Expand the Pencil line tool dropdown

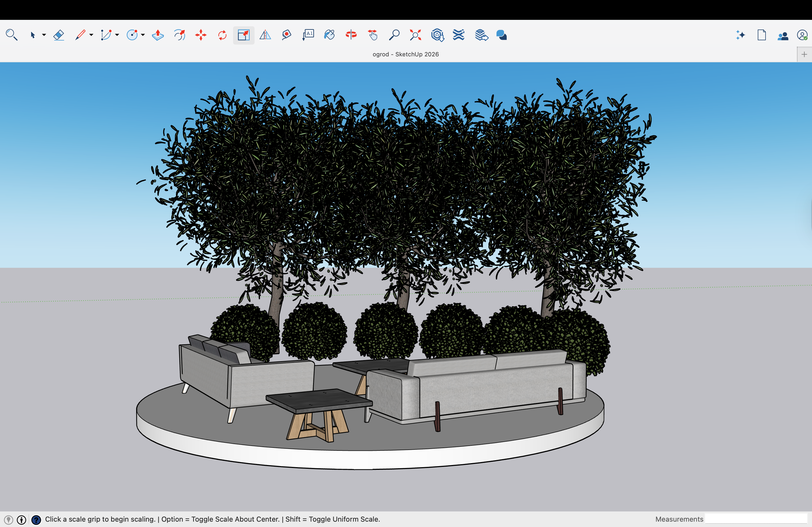click(x=91, y=35)
